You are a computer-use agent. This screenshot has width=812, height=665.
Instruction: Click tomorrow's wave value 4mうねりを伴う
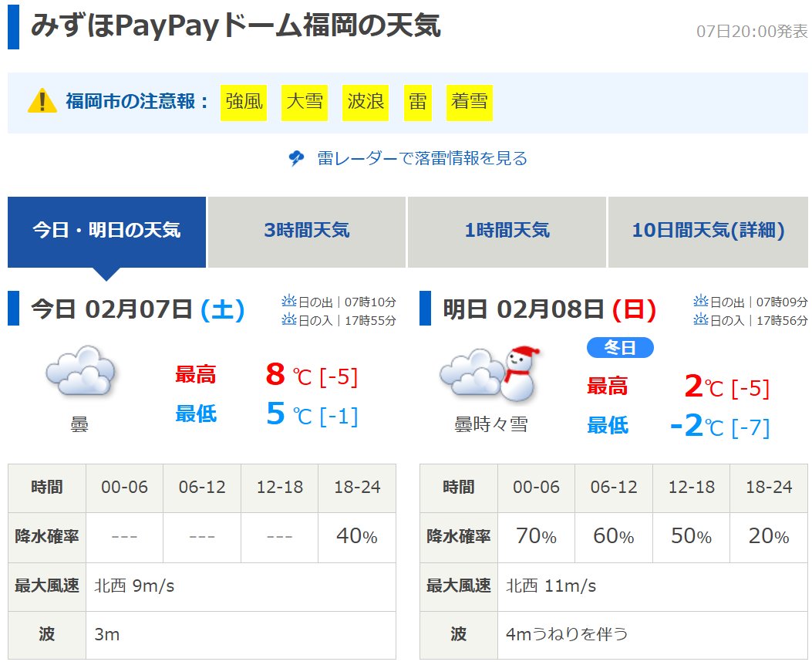(567, 635)
